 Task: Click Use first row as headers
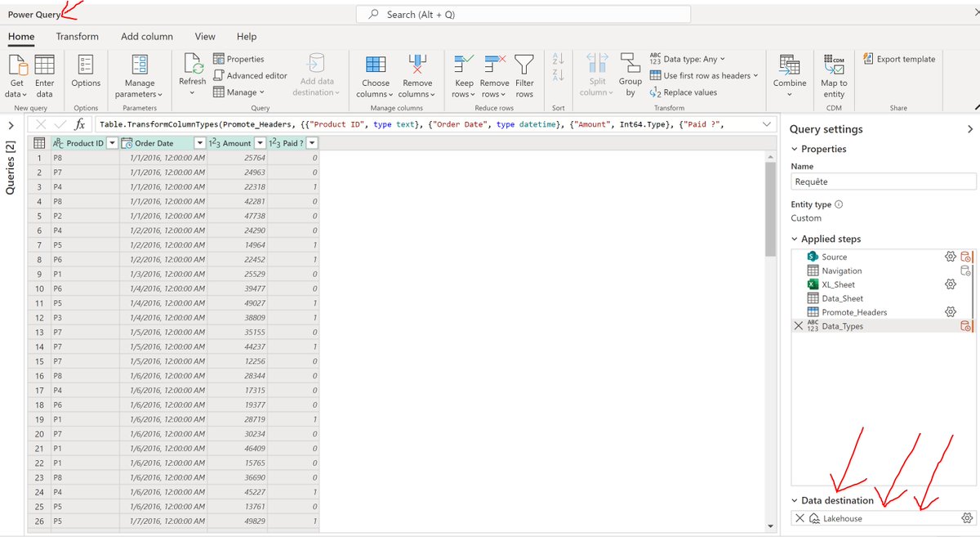point(704,75)
